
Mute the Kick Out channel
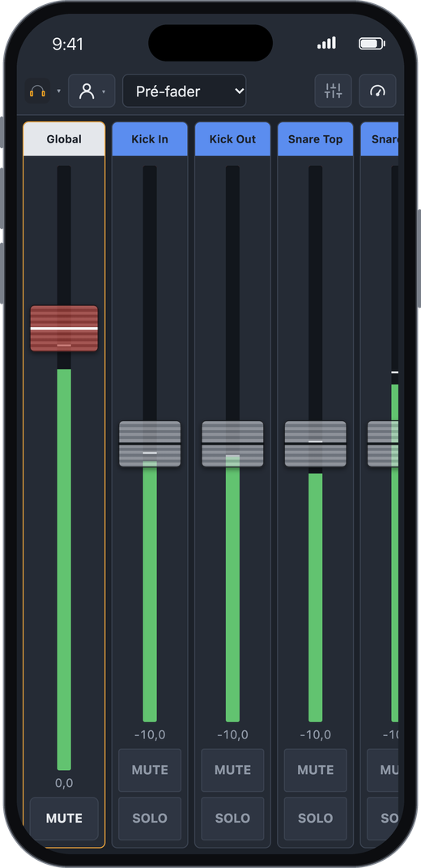click(232, 770)
